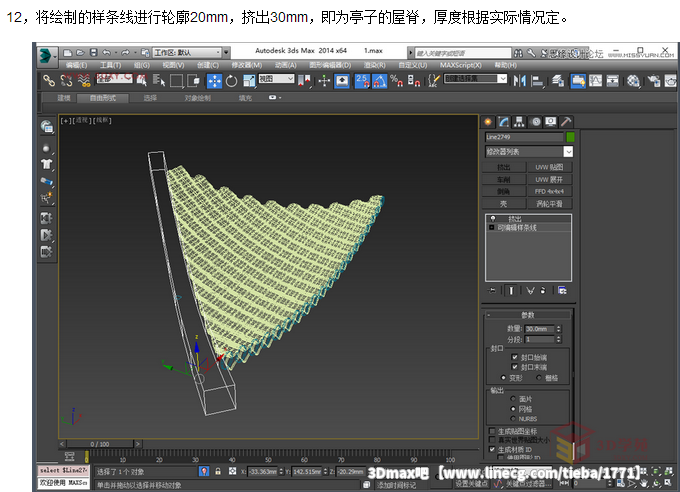Viewport: 680px width, 492px height.
Task: Click the UVW 贴图 modifier button
Action: point(549,167)
